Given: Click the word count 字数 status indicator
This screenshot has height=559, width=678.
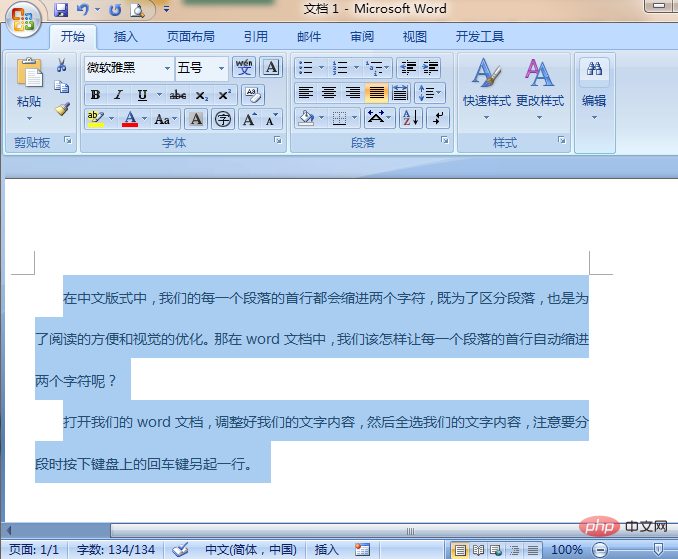Looking at the screenshot, I should (116, 550).
